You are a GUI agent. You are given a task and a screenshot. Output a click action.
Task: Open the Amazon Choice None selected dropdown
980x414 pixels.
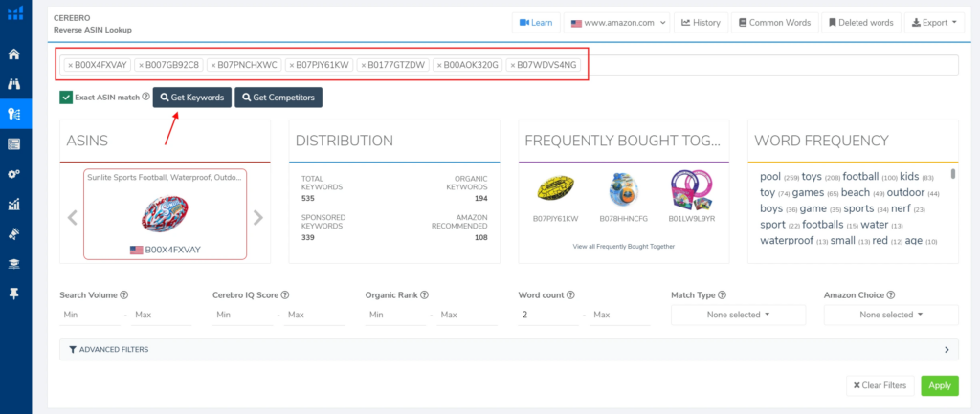pyautogui.click(x=891, y=315)
